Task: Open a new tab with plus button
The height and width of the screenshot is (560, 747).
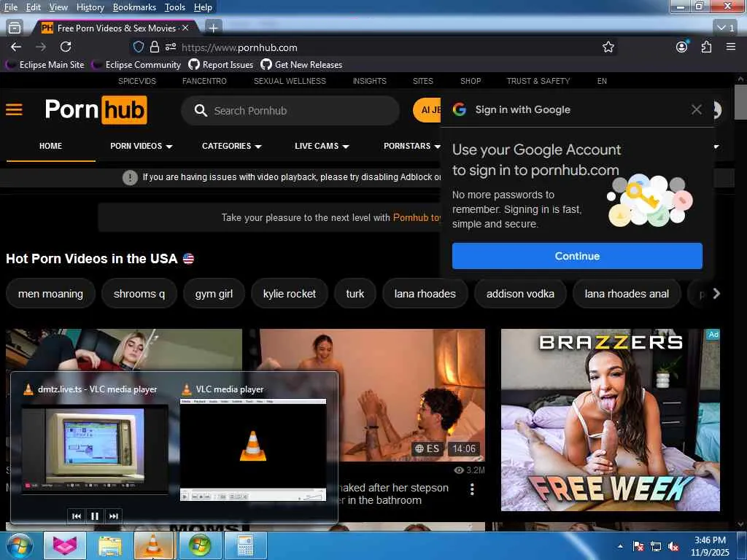Action: pyautogui.click(x=214, y=28)
